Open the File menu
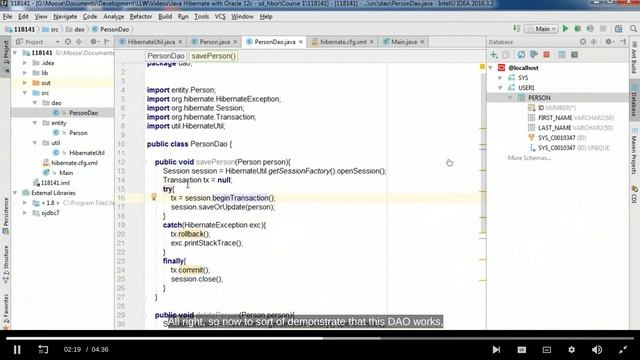The width and height of the screenshot is (640, 360). 7,17
